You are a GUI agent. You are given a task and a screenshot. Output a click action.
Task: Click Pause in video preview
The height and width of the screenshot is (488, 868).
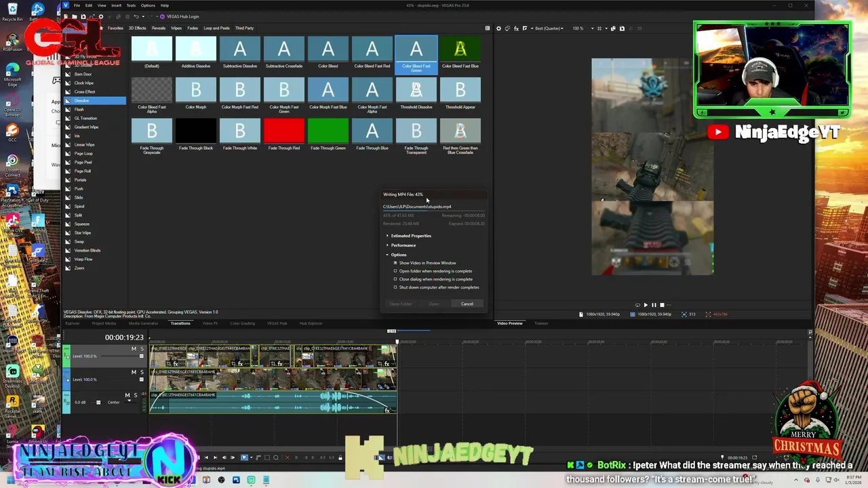[654, 305]
